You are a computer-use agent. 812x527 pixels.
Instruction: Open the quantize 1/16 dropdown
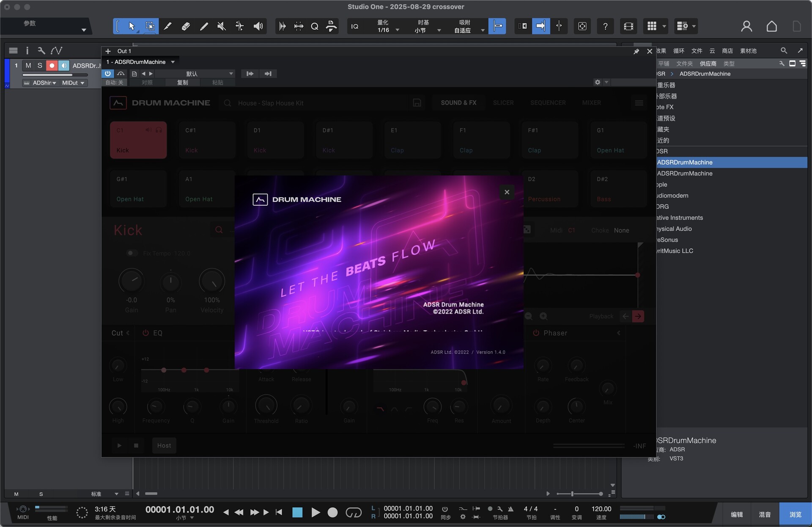pos(387,26)
